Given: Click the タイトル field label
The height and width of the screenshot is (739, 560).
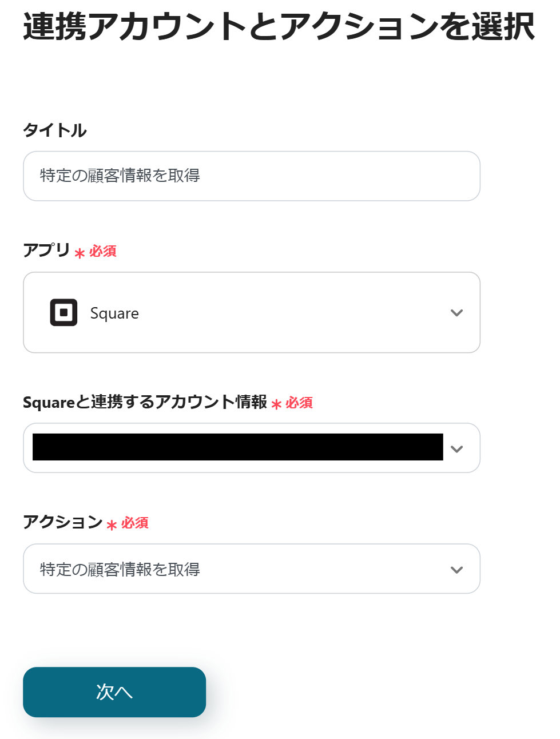Looking at the screenshot, I should (55, 130).
